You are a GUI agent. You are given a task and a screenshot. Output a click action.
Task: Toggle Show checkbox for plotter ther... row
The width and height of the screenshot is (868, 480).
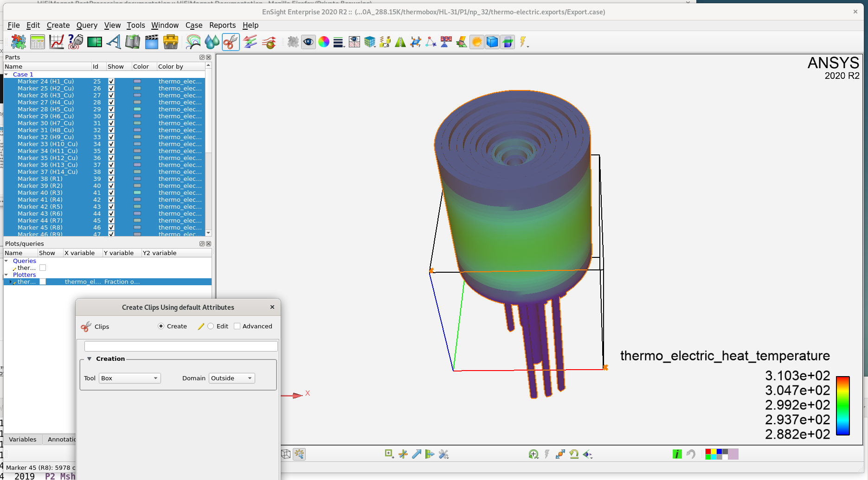coord(43,282)
